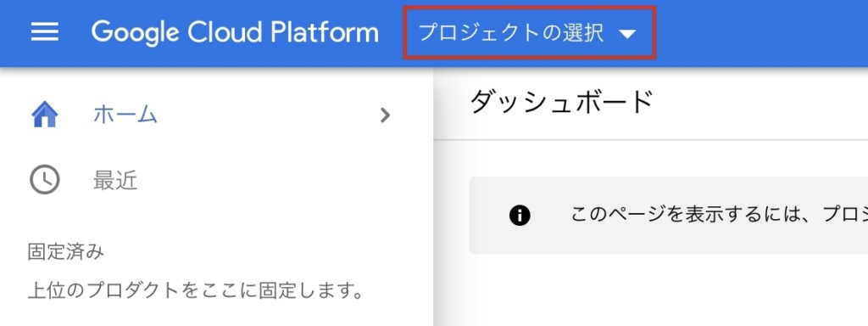Click the empty sidebar space below pinned text
868x326 pixels.
point(216,315)
